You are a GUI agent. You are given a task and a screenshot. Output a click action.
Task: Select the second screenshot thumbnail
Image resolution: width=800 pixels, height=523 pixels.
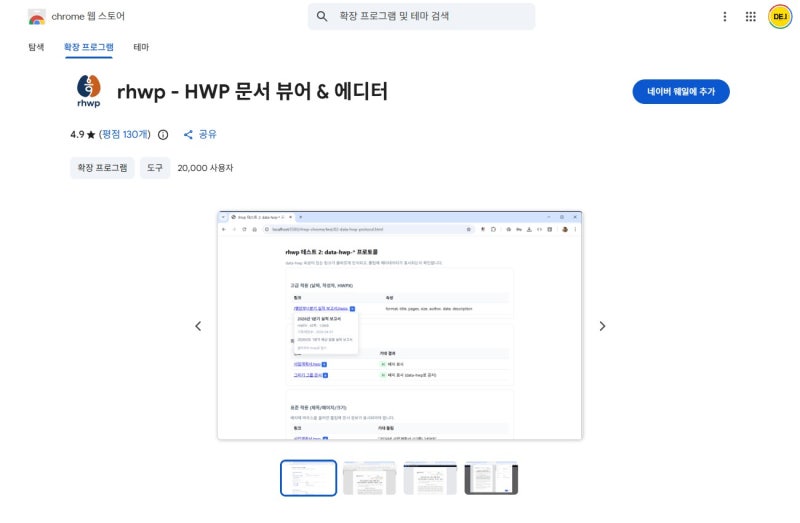point(369,478)
